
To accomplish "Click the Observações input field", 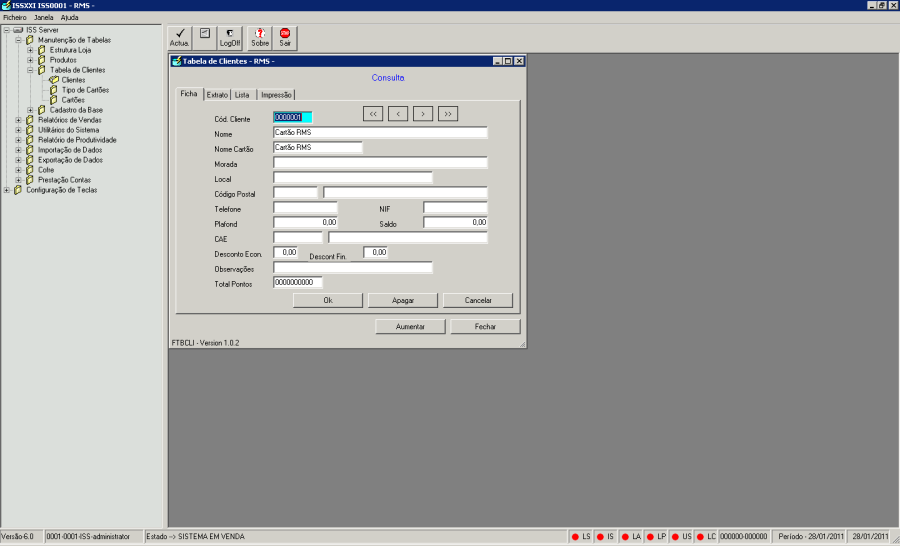I will tap(352, 268).
